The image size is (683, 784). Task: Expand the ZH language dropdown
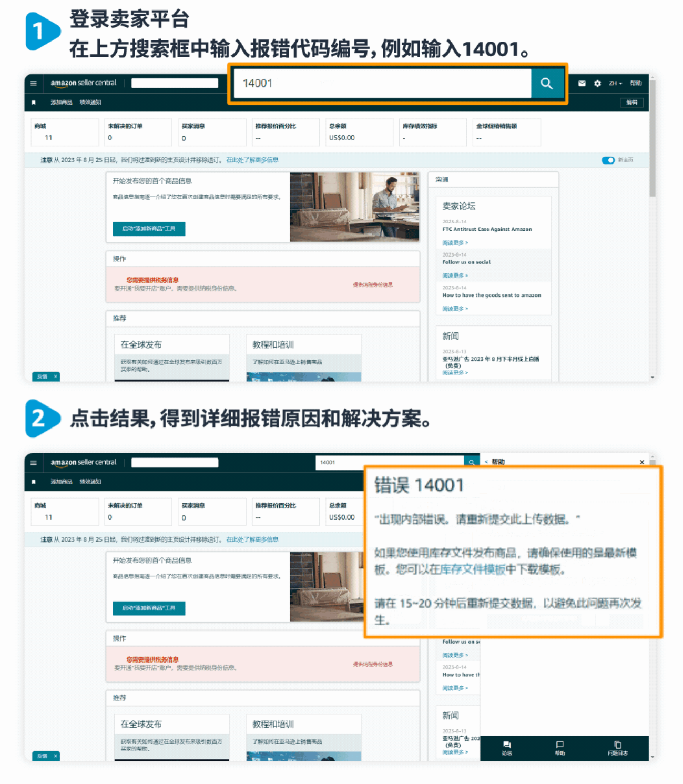tap(615, 84)
